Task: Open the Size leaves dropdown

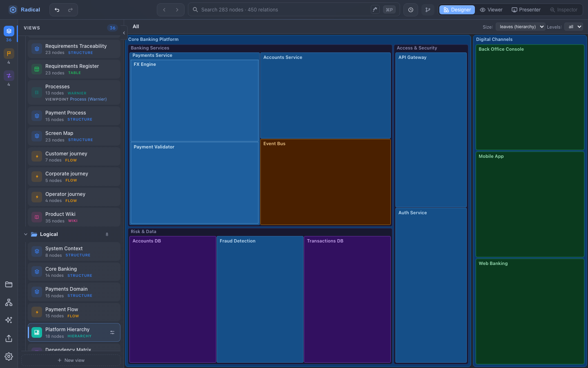Action: (520, 27)
